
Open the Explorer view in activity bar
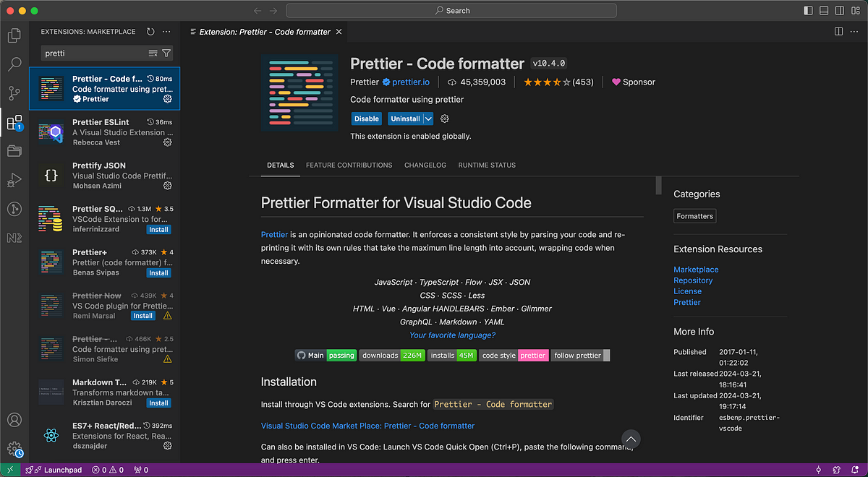pos(14,35)
